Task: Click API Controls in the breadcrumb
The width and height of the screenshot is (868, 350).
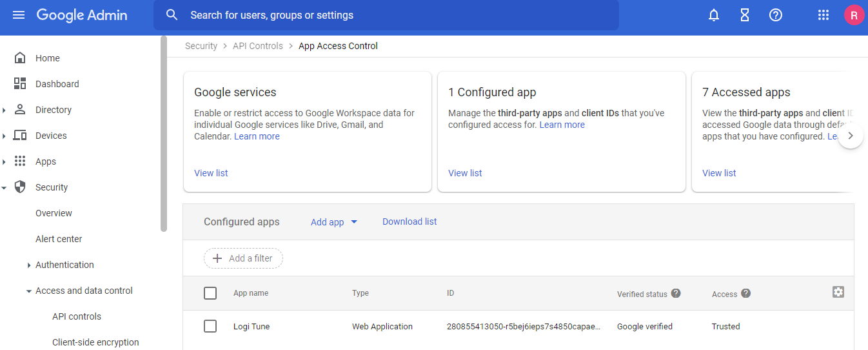Action: coord(258,46)
